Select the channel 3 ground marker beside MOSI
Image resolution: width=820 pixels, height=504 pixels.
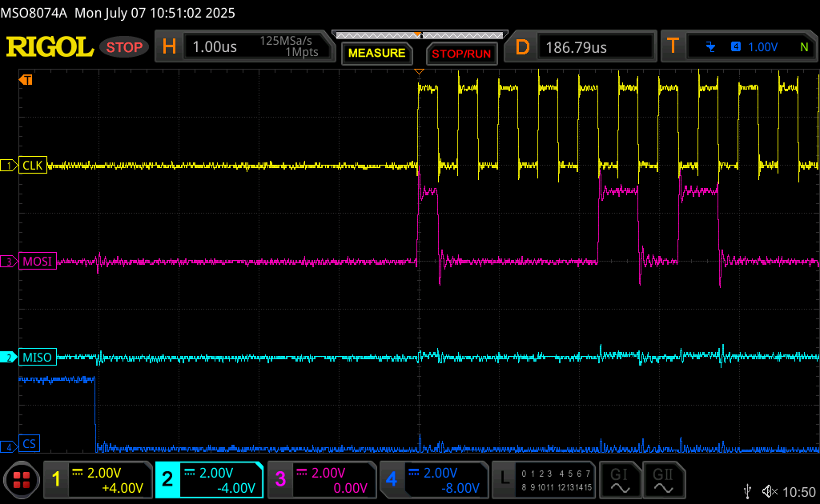[9, 261]
